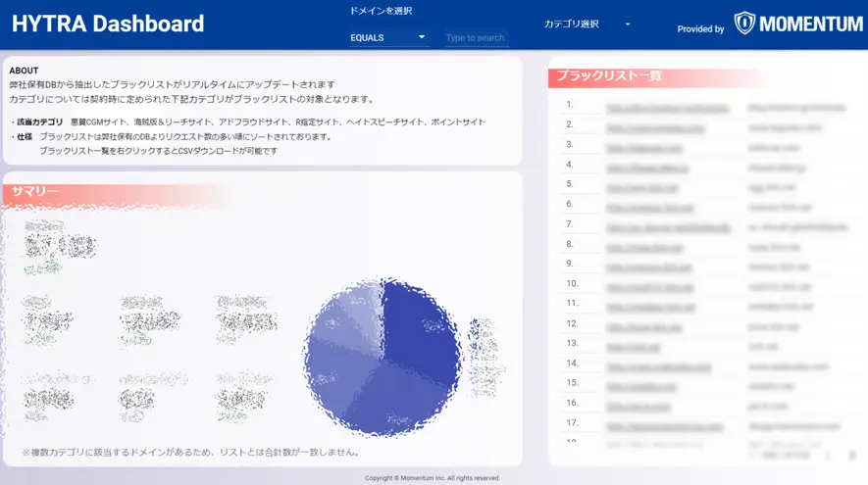
Task: Click the 'Type to search' domain field
Action: [x=476, y=38]
